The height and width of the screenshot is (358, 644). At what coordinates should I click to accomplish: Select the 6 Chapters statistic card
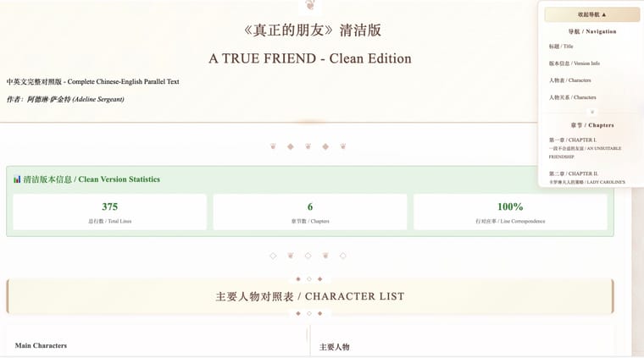tap(310, 212)
